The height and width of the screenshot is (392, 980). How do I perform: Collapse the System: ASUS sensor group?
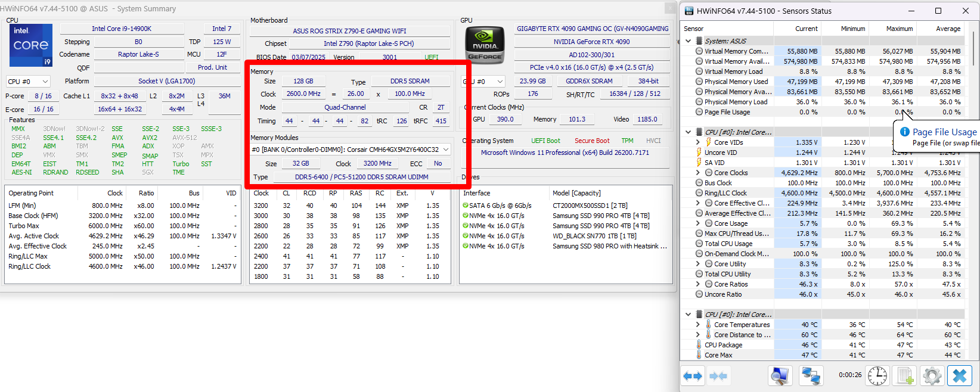click(689, 41)
